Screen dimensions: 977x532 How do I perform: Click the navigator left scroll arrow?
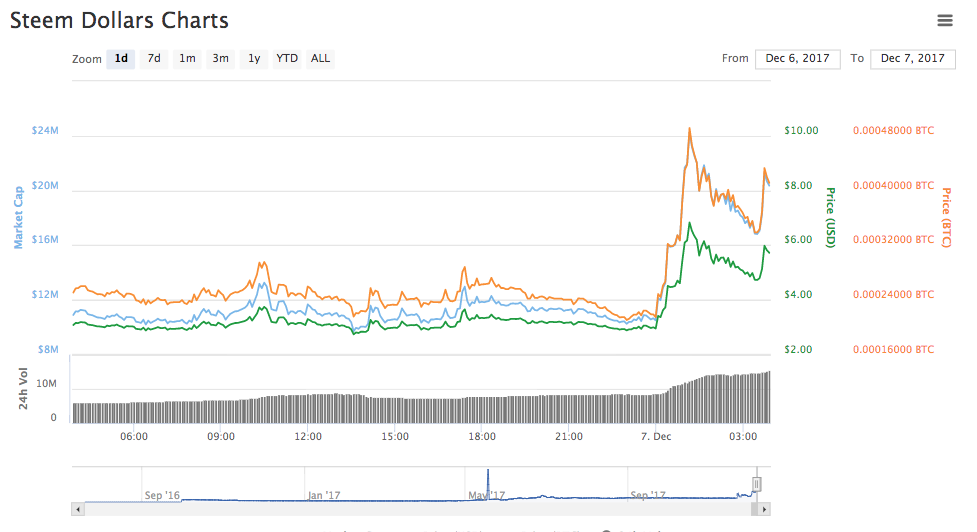click(78, 510)
